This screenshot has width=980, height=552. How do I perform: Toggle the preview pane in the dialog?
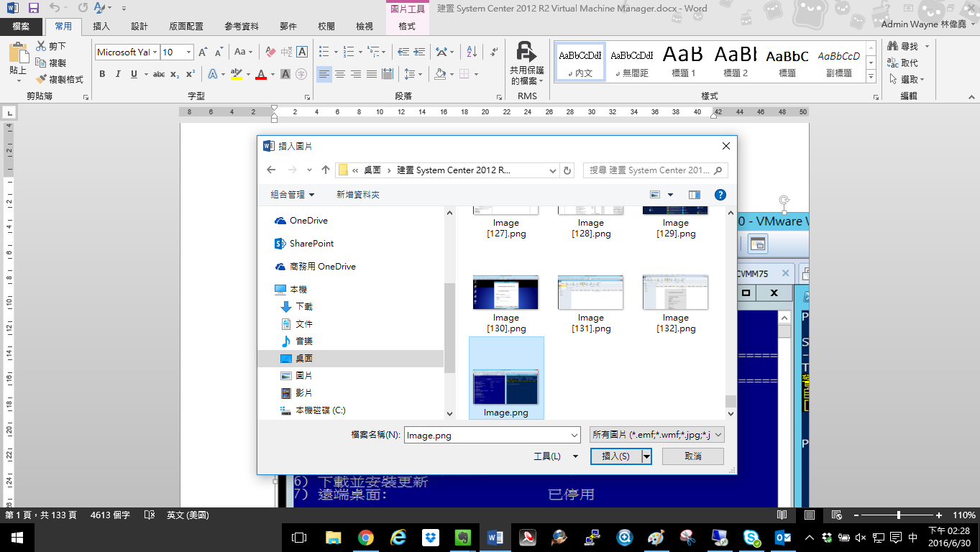[x=694, y=195]
